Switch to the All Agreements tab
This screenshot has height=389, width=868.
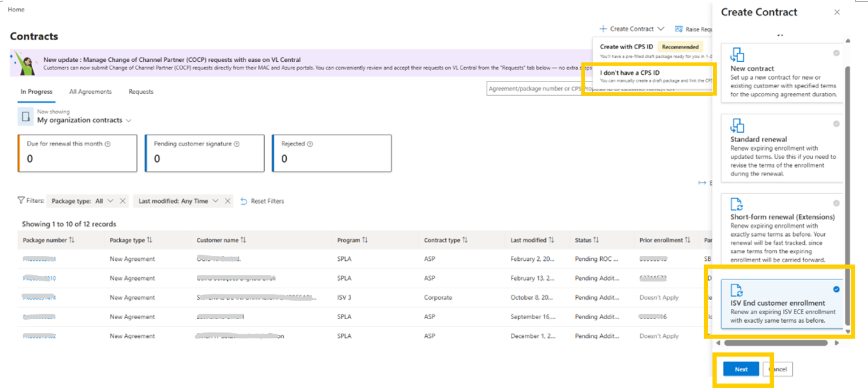point(91,92)
